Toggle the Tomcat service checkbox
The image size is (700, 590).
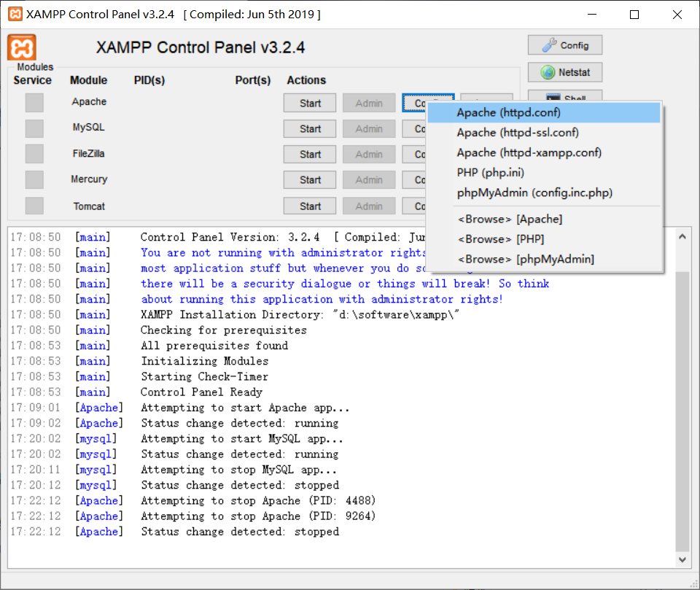pos(34,206)
